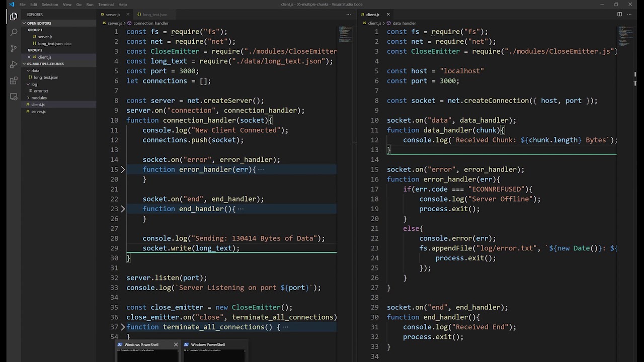
Task: Select the first Windows PowerShell thumbnail
Action: coord(147,351)
